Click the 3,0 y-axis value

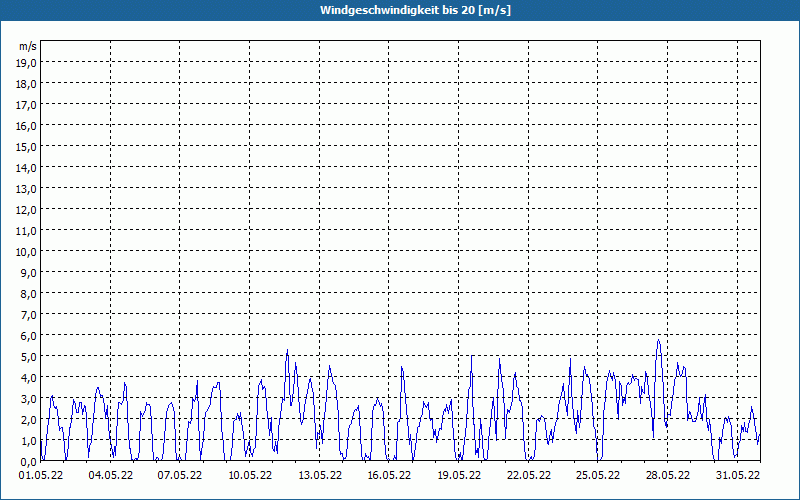[30, 399]
